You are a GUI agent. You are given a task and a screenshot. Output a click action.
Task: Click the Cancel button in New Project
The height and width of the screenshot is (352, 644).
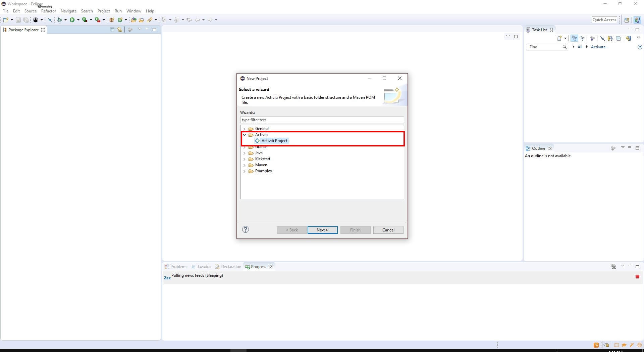[x=388, y=230]
